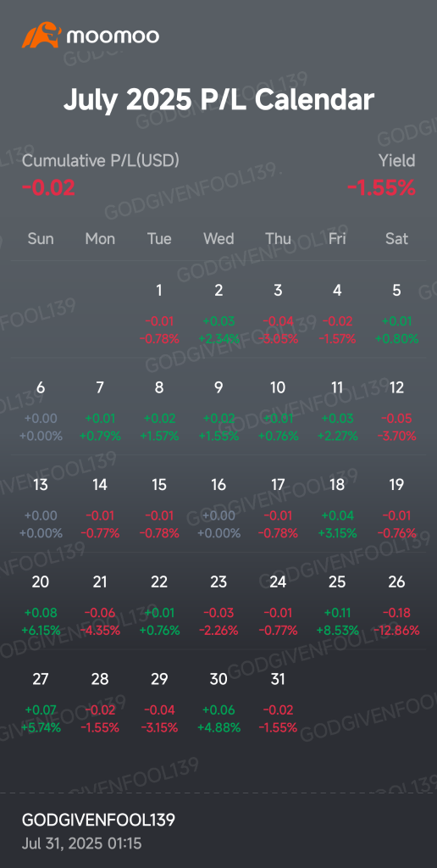Open July 20 showing +6.15%
The image size is (437, 868).
(41, 605)
